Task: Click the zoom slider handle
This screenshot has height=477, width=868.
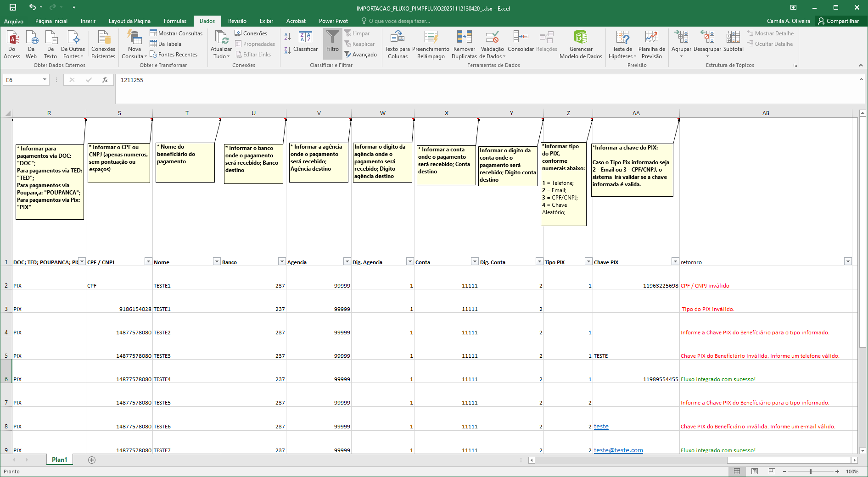Action: [811, 471]
